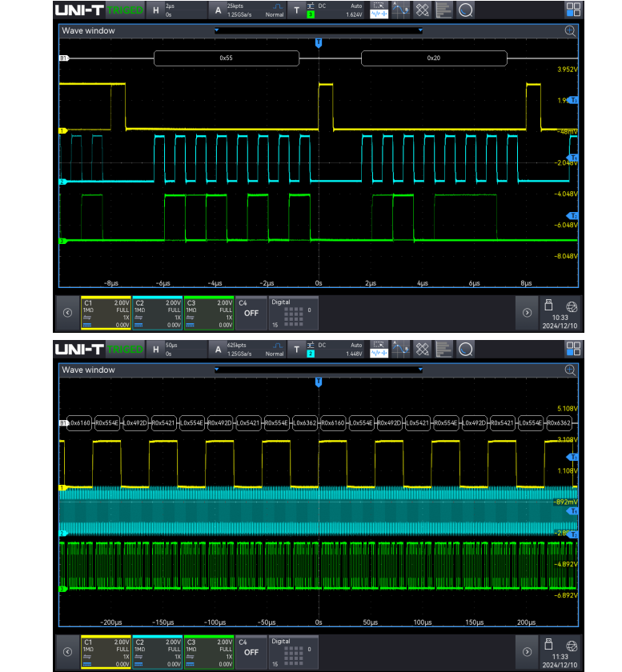This screenshot has width=622, height=672.
Task: Click the blue trigger position marker atop the upper waveform
Action: (319, 42)
